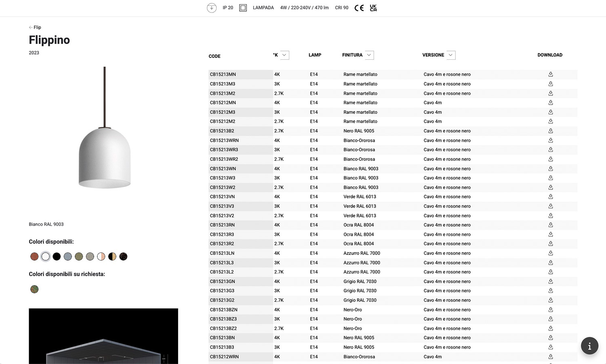Screen dimensions: 606x364
Task: Click the square class icon beside IP 20
Action: click(243, 8)
